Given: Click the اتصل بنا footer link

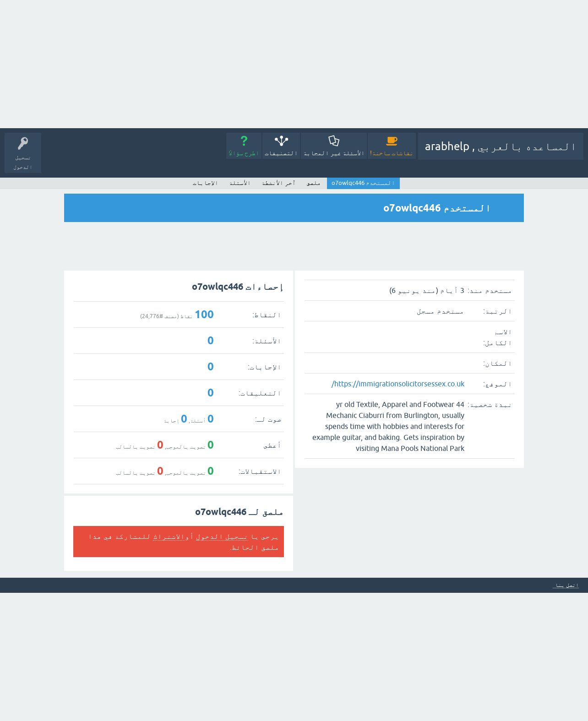Looking at the screenshot, I should tap(566, 585).
